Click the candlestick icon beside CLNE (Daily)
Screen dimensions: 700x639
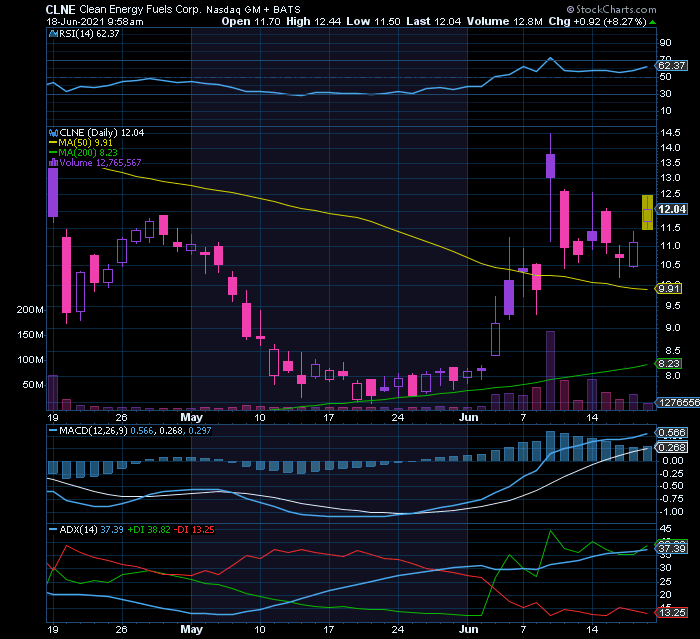54,133
